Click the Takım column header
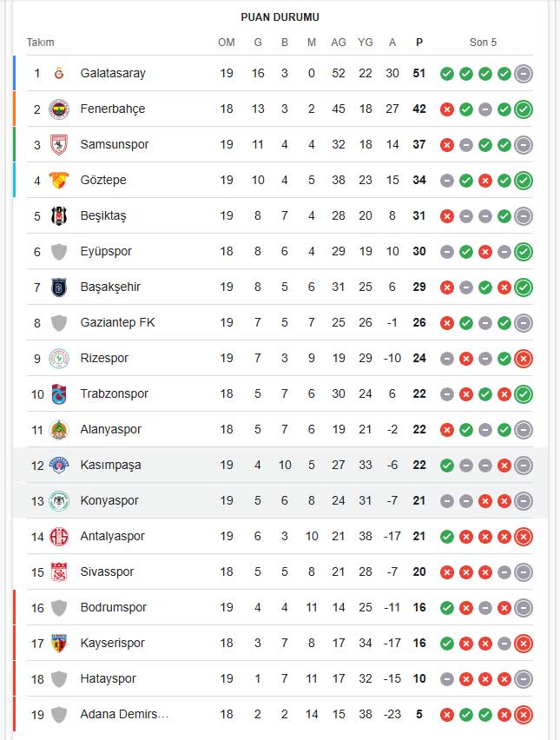560x740 pixels. click(x=40, y=43)
